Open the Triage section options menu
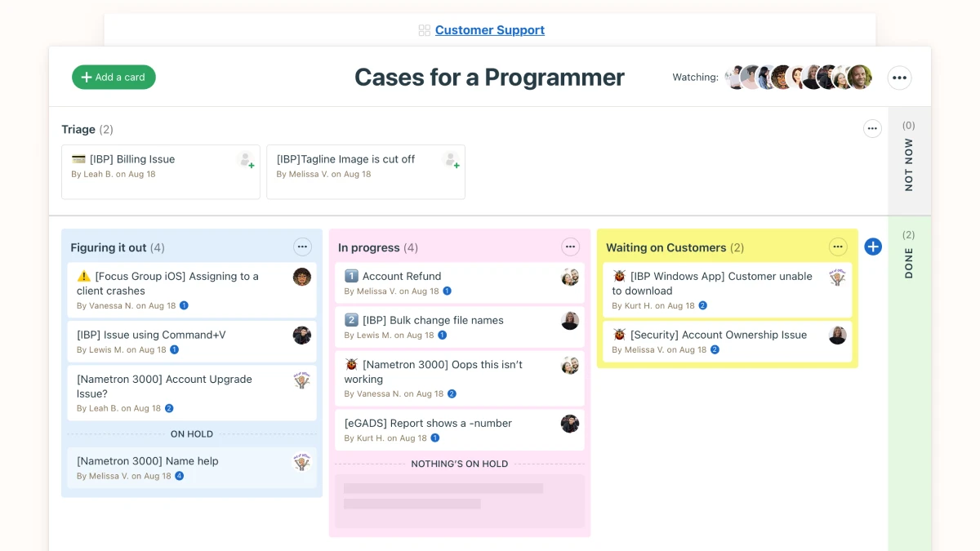This screenshot has height=551, width=980. [x=872, y=129]
